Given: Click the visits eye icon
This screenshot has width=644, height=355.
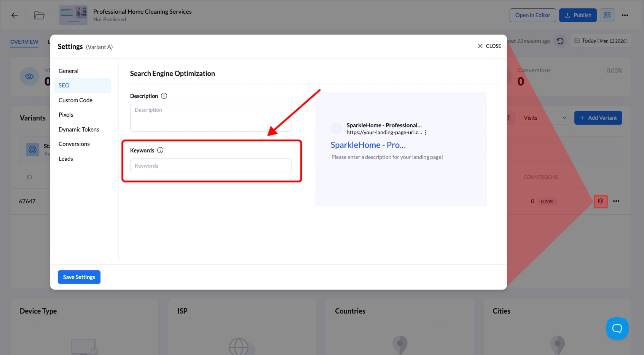Looking at the screenshot, I should coord(29,76).
